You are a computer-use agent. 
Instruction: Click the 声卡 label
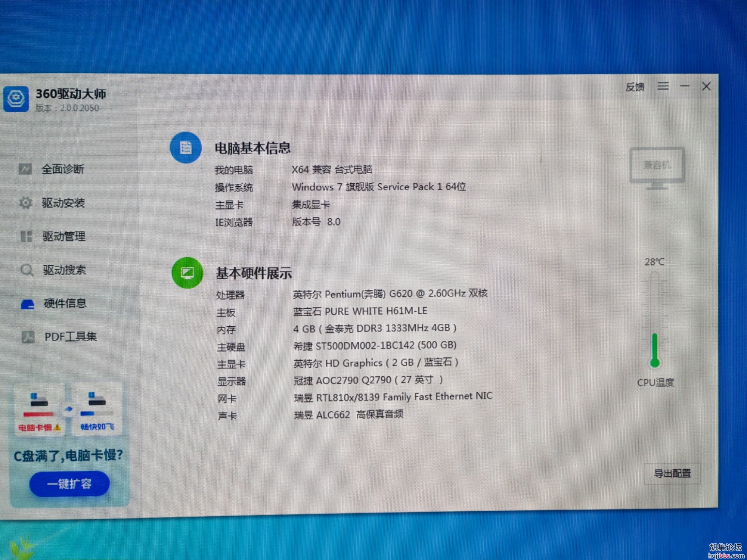[227, 416]
